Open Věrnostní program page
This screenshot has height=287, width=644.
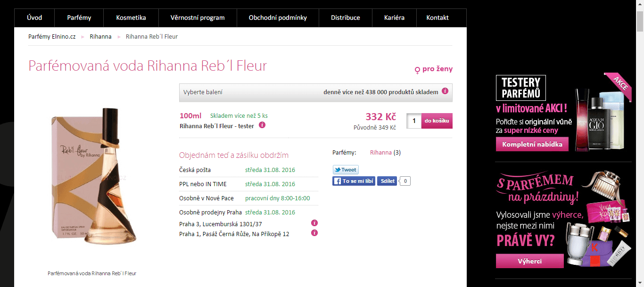tap(198, 18)
